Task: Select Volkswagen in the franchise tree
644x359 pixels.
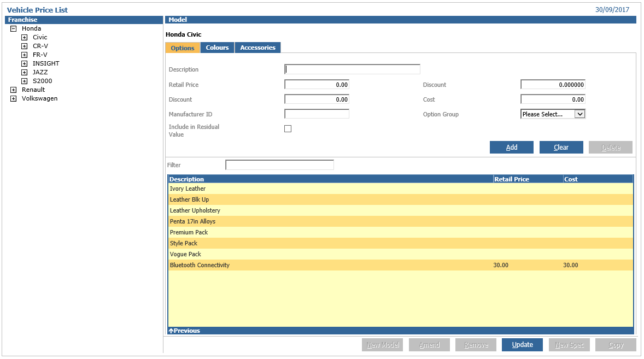Action: coord(39,98)
